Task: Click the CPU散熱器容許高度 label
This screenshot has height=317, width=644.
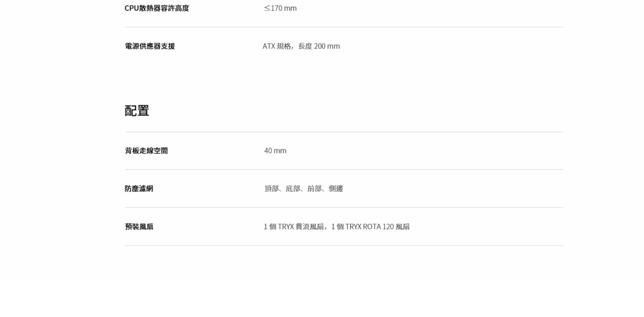Action: point(157,8)
